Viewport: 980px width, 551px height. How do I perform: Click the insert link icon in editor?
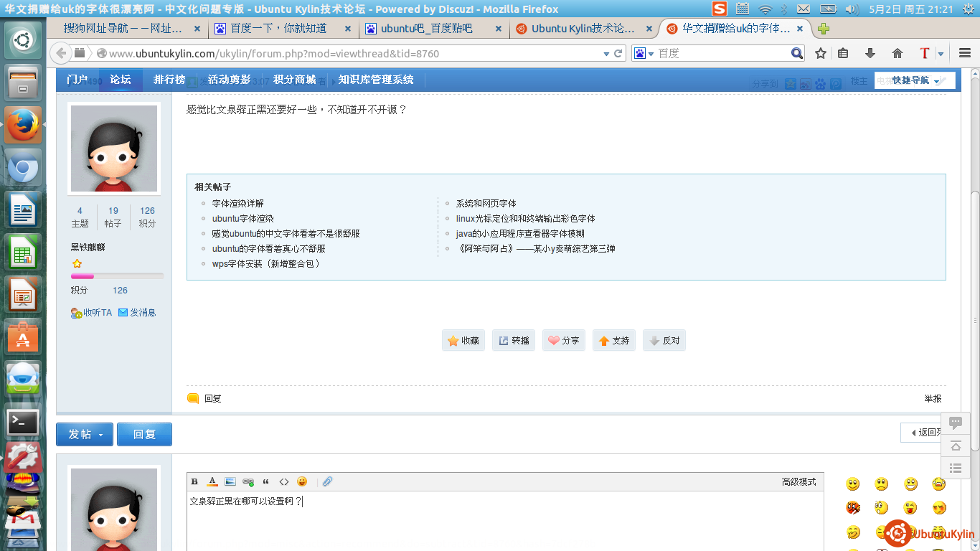[x=248, y=481]
